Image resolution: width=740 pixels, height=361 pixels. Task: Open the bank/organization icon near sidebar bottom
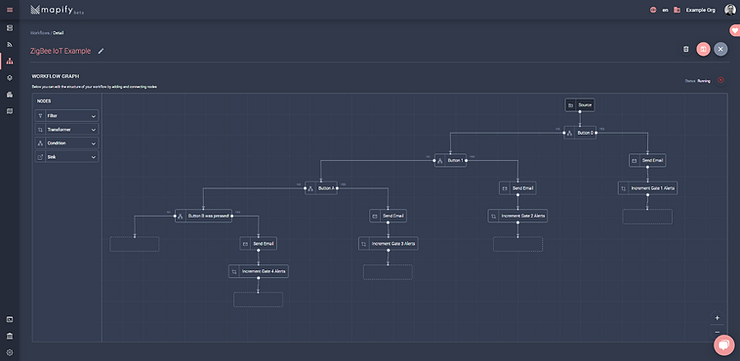click(x=10, y=336)
